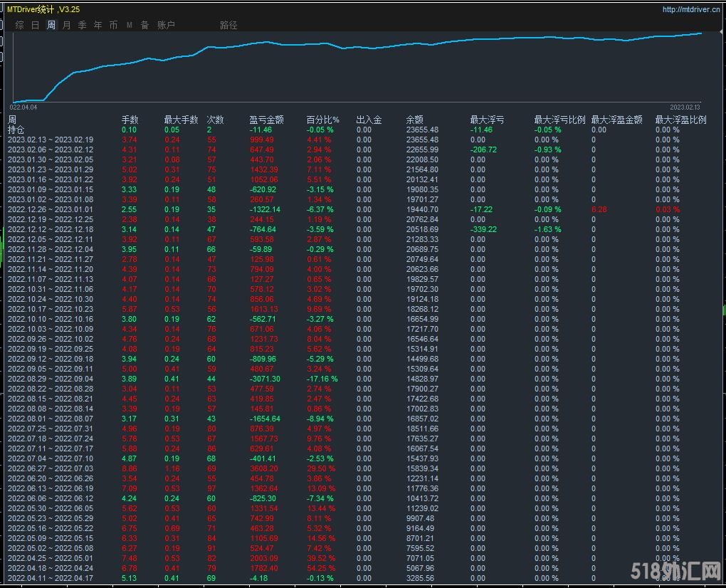726x588 pixels.
Task: Open the M tab
Action: tap(129, 25)
